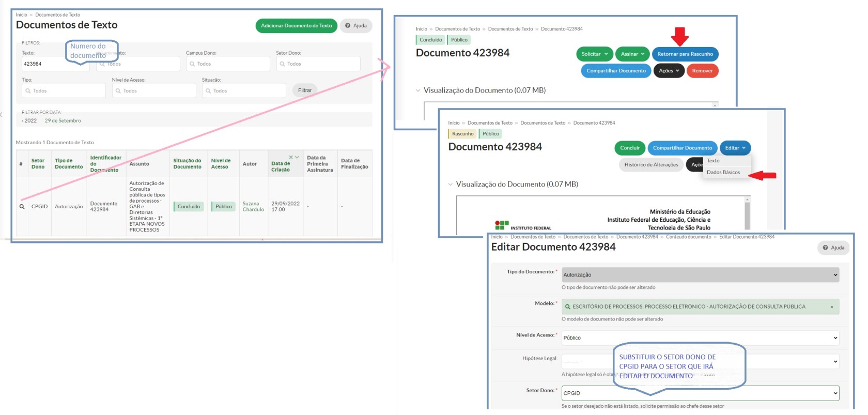Select Dados Básicos from the Editar menu
The height and width of the screenshot is (415, 868).
click(723, 173)
